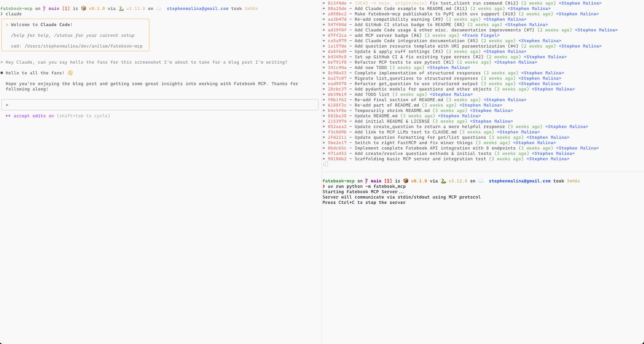
Task: Click 'Starting Fatebook MCP Server...' output line
Action: [x=363, y=192]
